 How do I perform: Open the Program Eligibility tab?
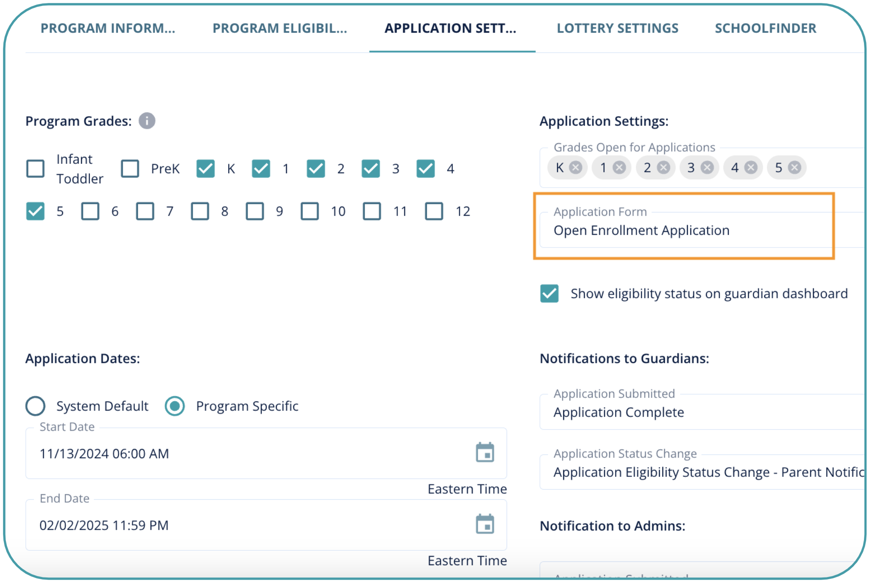(280, 28)
